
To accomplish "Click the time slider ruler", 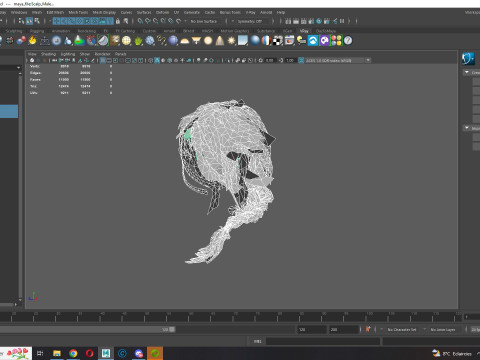I will pos(231,317).
